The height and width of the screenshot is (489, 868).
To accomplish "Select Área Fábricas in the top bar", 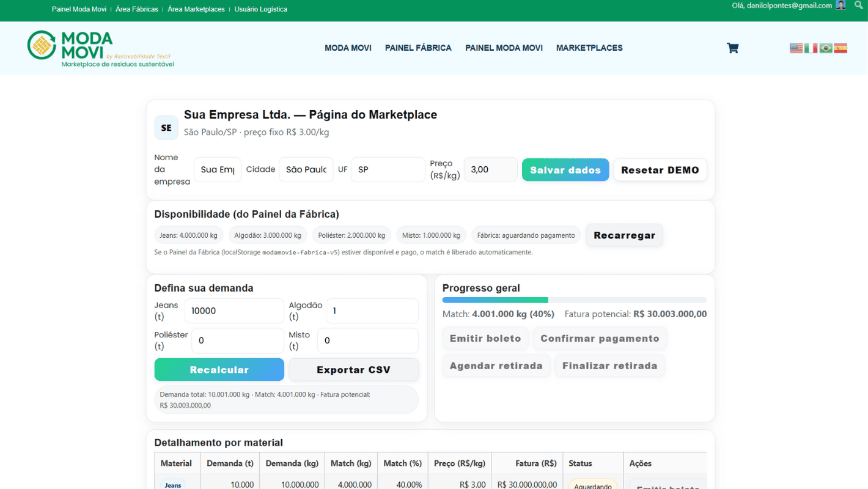I will (x=137, y=9).
